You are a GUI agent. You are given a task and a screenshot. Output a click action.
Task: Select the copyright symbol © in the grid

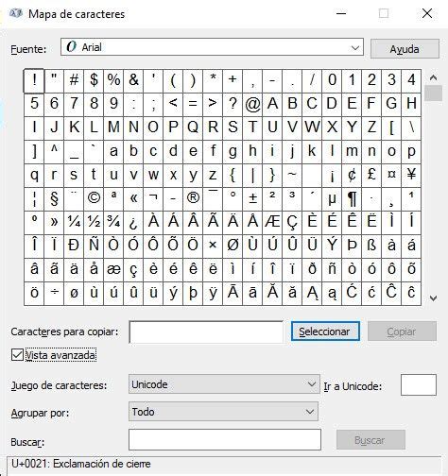tap(94, 198)
